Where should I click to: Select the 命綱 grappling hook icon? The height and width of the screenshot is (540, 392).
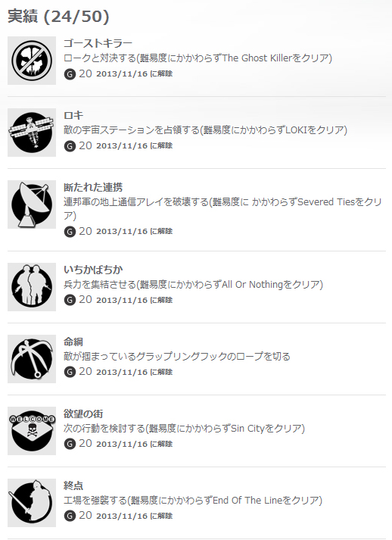32,359
